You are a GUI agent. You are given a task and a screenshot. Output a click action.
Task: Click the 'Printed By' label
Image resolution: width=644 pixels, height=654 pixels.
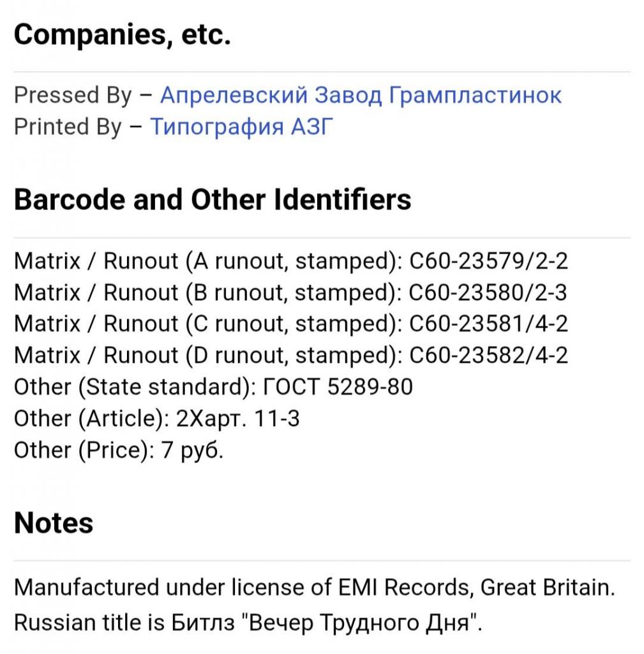point(68,127)
